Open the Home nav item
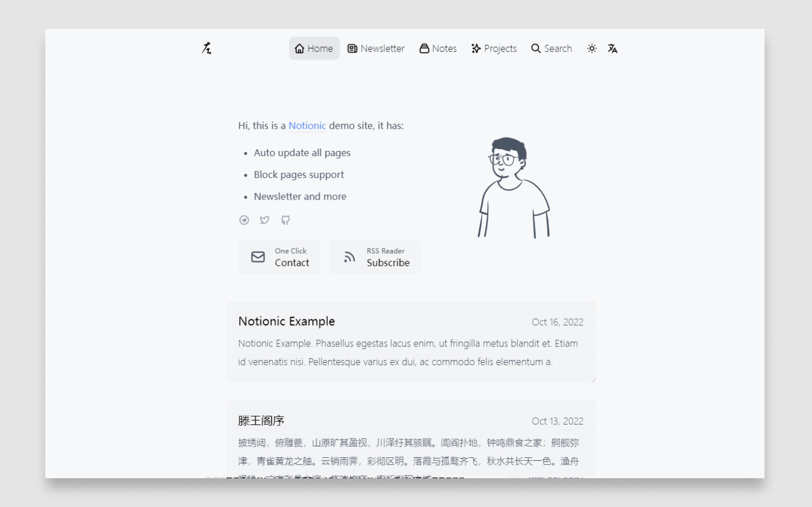812x507 pixels. (x=314, y=49)
